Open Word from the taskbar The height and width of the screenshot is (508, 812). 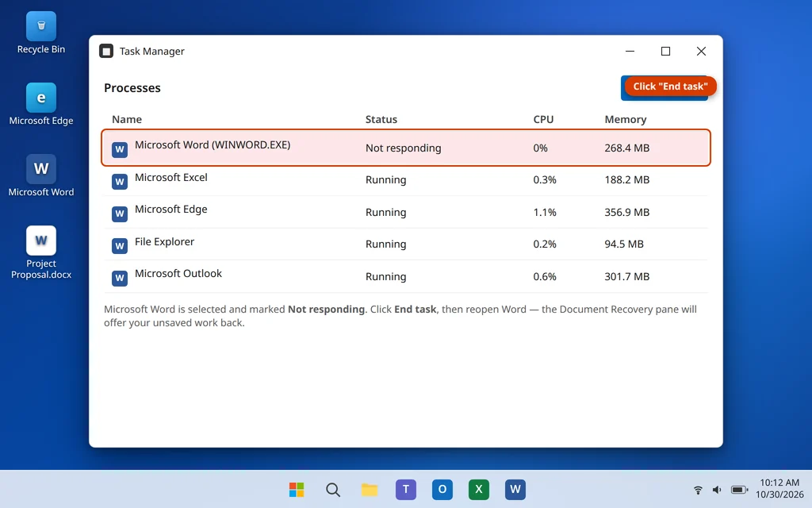coord(515,489)
